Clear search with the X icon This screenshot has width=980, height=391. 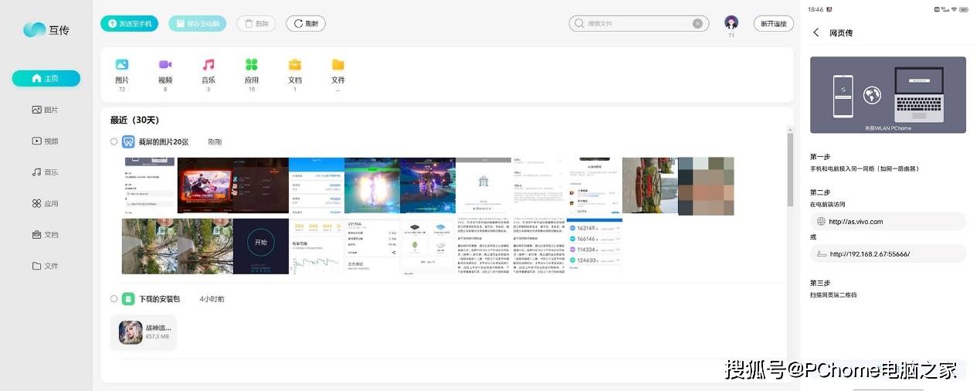point(697,24)
